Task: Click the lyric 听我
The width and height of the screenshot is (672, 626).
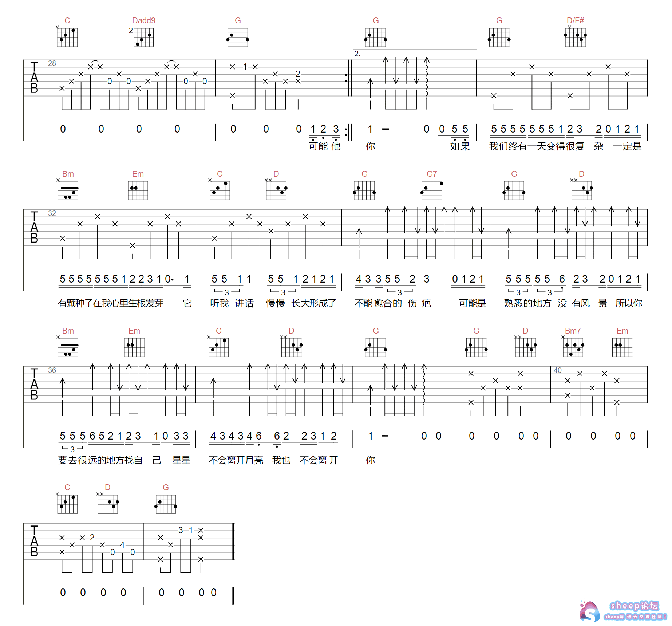Action: click(220, 303)
